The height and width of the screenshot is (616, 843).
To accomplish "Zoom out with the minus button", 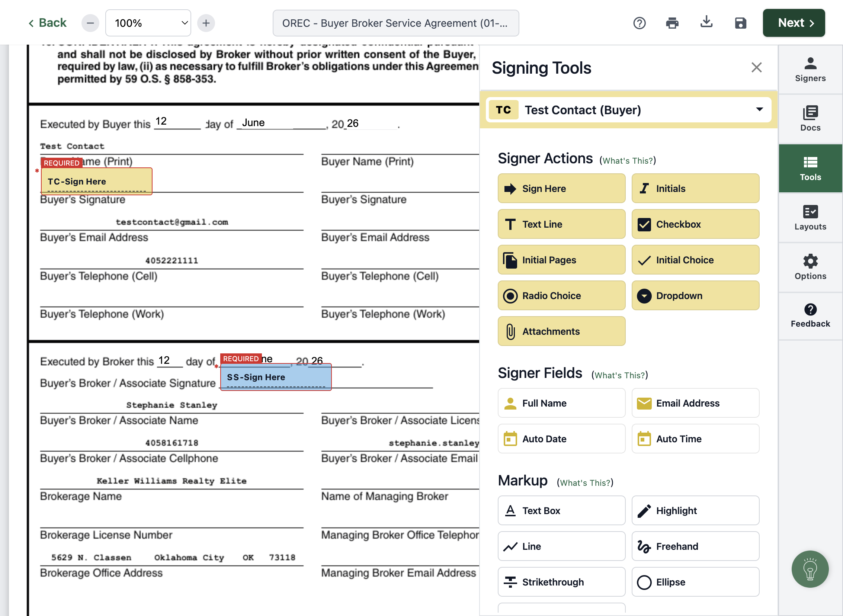I will click(90, 23).
